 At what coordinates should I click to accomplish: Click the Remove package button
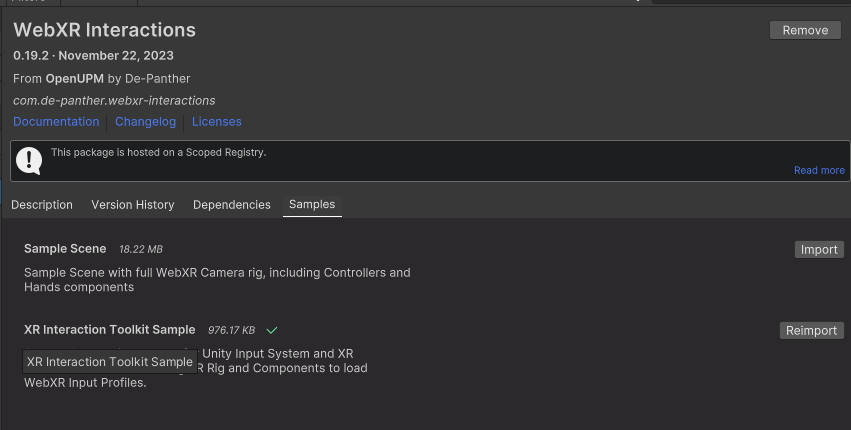click(805, 30)
